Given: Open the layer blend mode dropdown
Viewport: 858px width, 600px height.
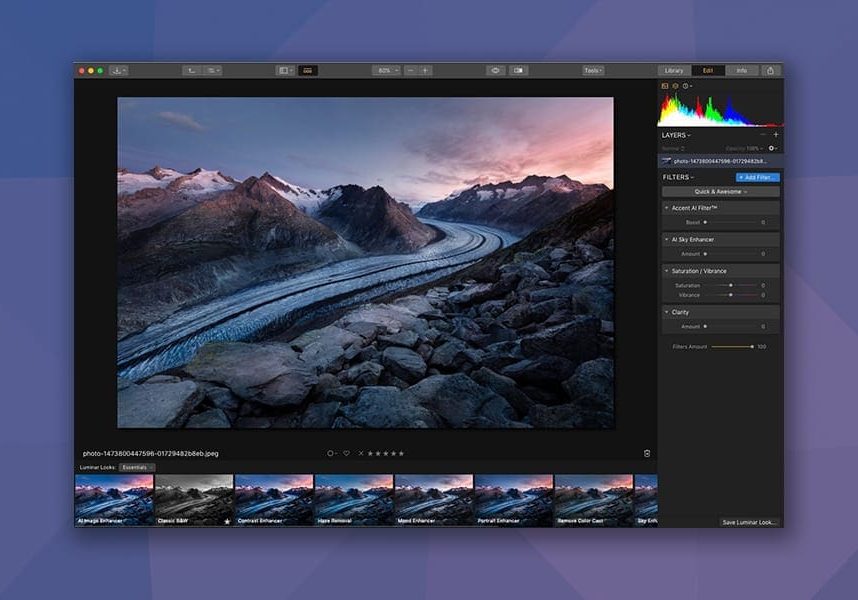Looking at the screenshot, I should tap(673, 148).
